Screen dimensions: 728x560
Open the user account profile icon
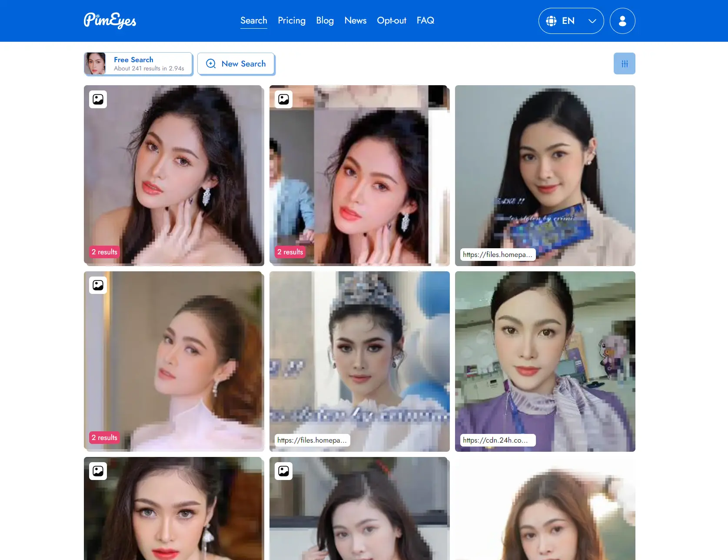click(622, 21)
